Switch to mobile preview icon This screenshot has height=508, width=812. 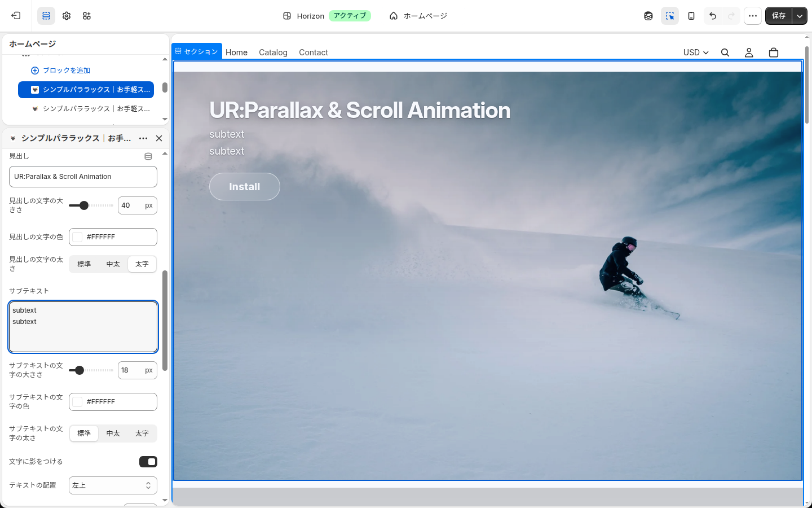[691, 16]
